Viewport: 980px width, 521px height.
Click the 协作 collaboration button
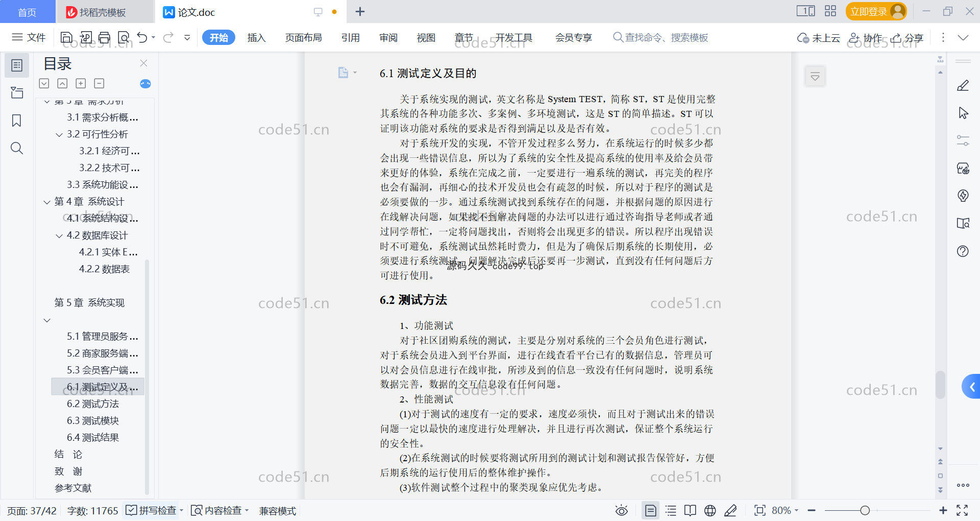click(866, 38)
